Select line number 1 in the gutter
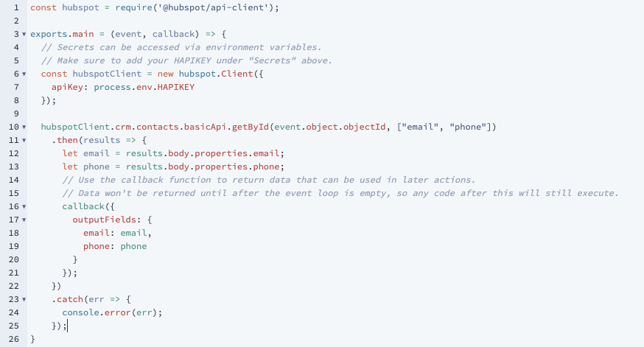This screenshot has height=347, width=644. click(16, 7)
